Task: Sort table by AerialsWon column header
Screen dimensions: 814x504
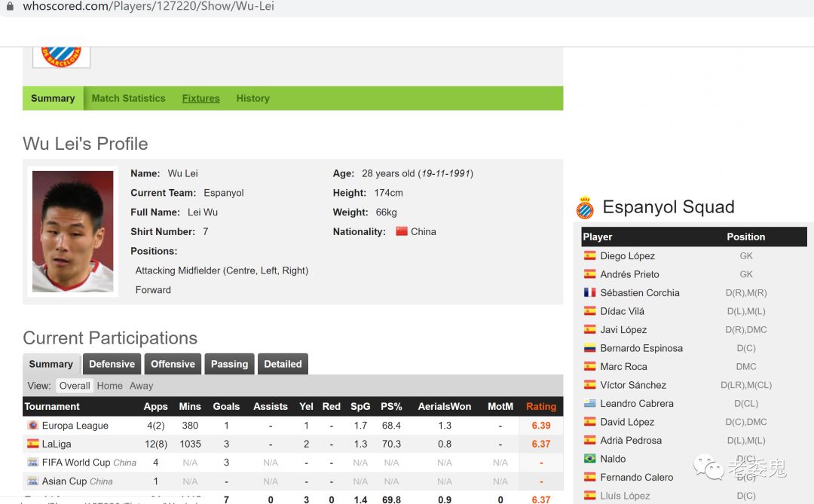Action: (445, 406)
